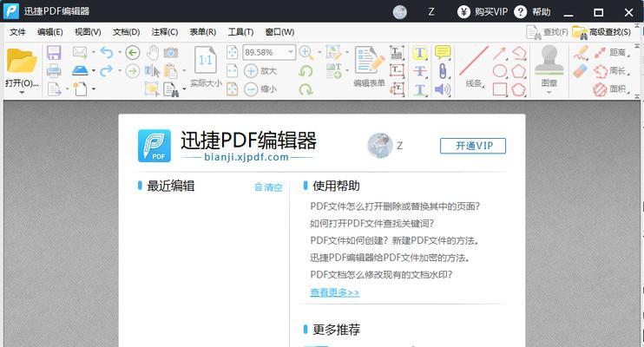This screenshot has height=347, width=644.
Task: Open a file with the folder icon
Action: [x=22, y=62]
